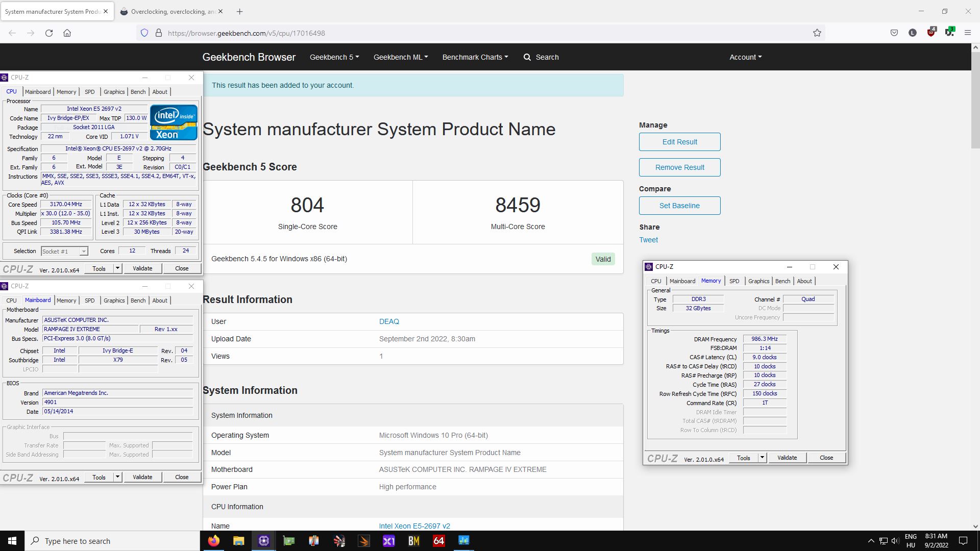Open the tracking protection shield icon
This screenshot has height=551, width=980.
tap(144, 33)
